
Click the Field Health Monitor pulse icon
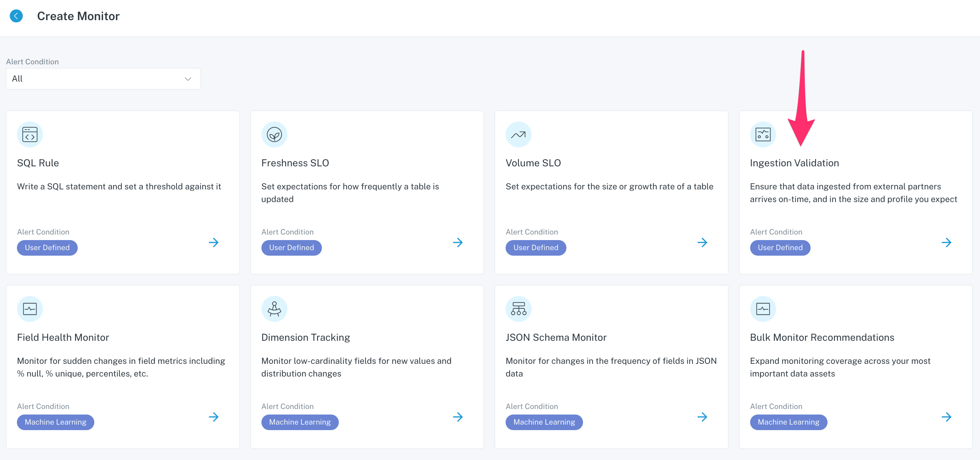coord(30,309)
